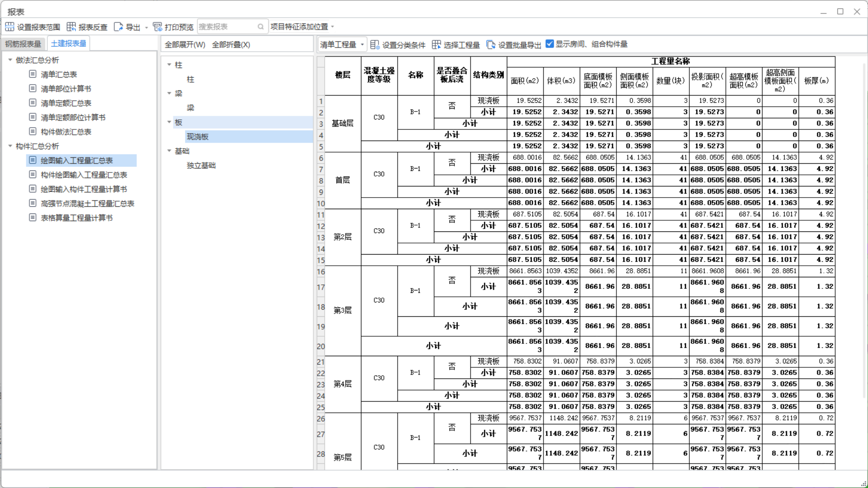Collapse the 板 category node
868x488 pixels.
[x=169, y=122]
